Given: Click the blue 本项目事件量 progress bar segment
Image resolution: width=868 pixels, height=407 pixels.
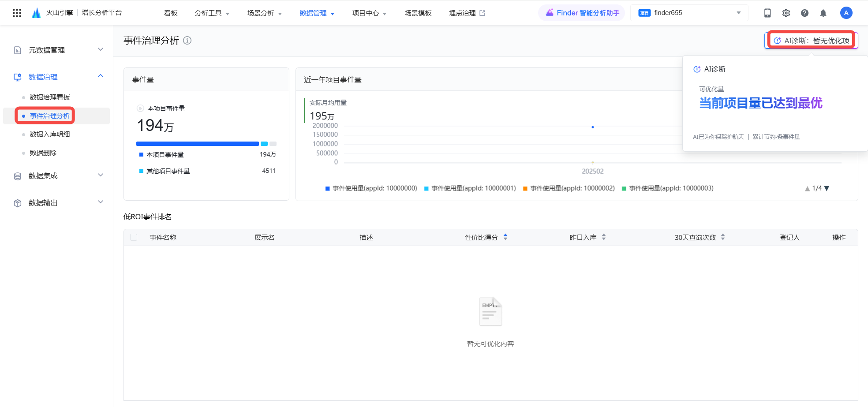Looking at the screenshot, I should point(198,144).
